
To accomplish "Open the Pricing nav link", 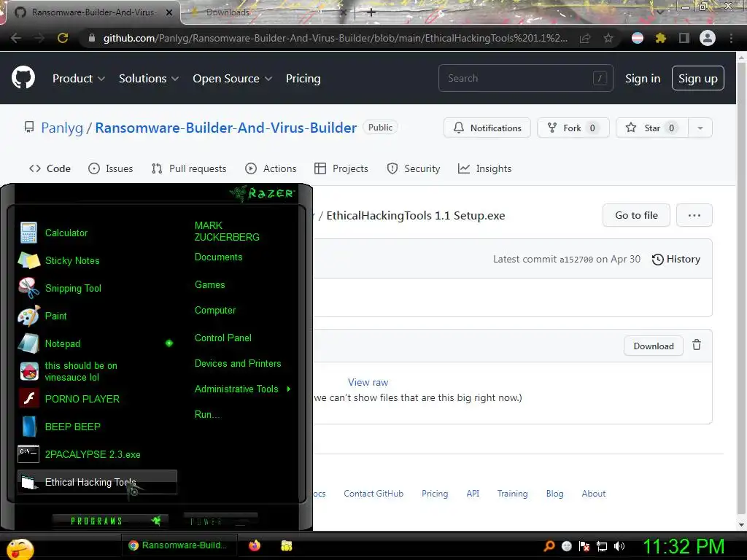I will click(x=303, y=78).
